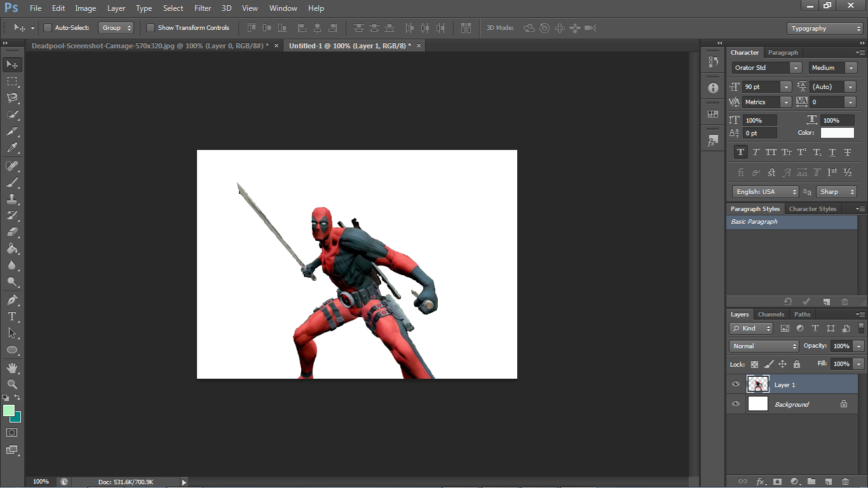Viewport: 868px width, 488px height.
Task: Select the Brush tool
Action: [12, 182]
